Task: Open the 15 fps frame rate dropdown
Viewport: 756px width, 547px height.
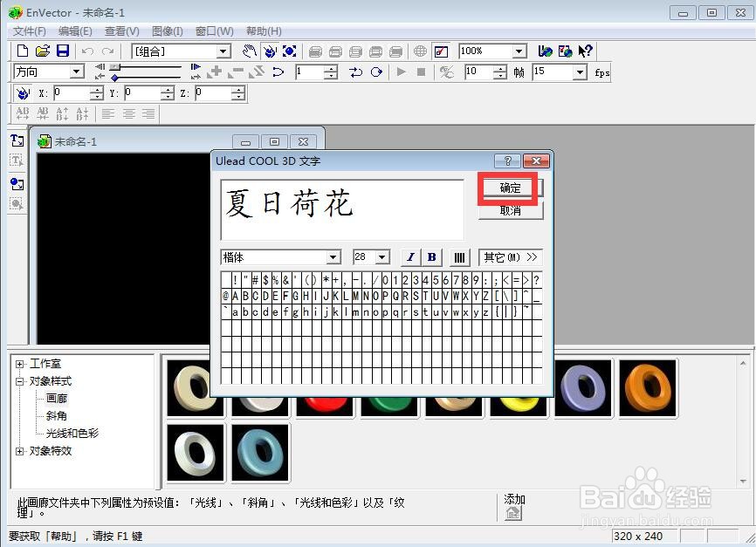Action: 580,72
